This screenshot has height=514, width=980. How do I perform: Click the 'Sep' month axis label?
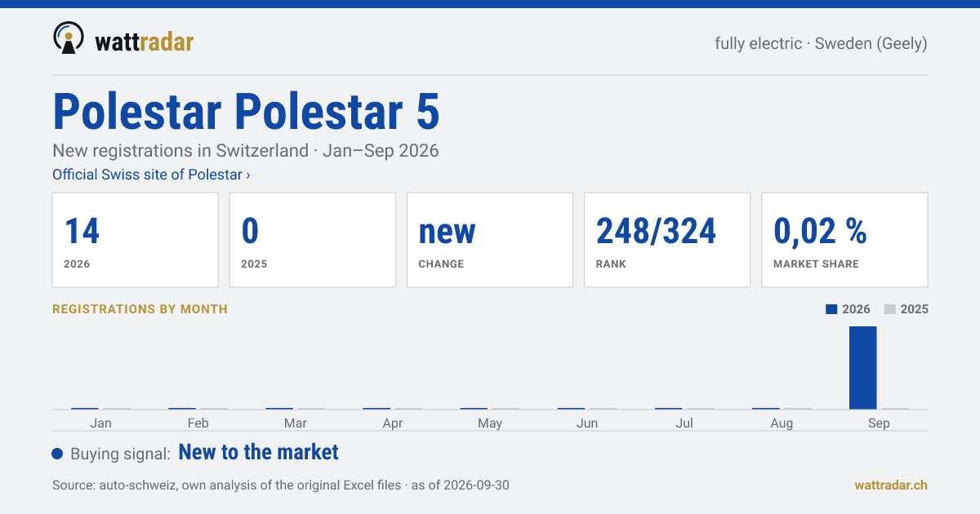pos(879,423)
